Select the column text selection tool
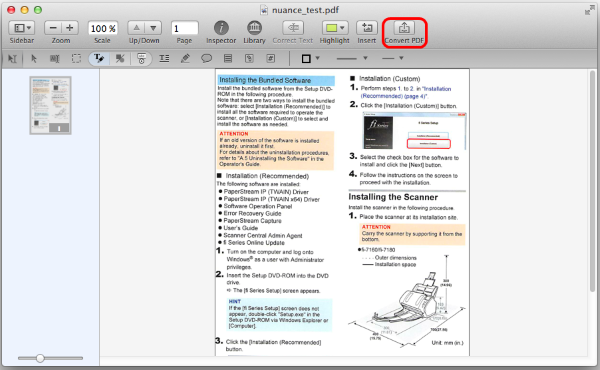The height and width of the screenshot is (370, 600). point(55,59)
